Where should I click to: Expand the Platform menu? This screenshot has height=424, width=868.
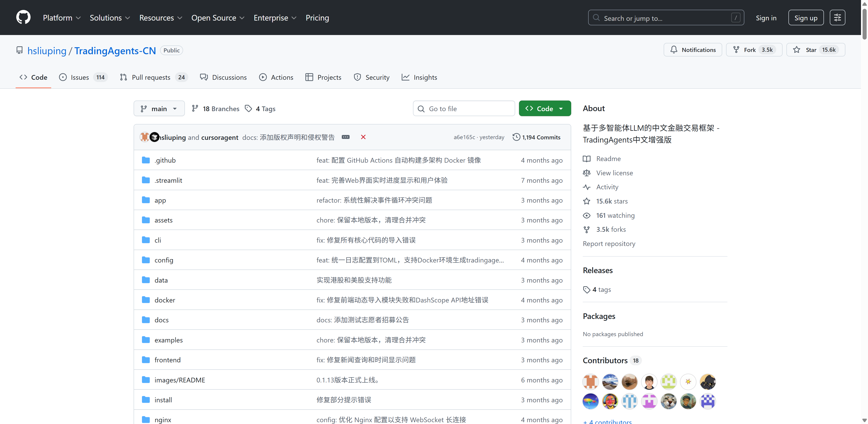[62, 18]
